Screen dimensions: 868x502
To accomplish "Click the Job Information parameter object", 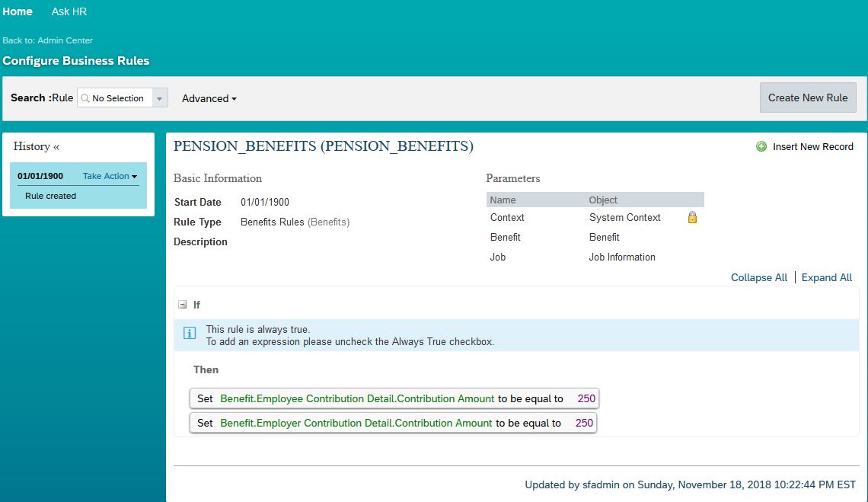I will (621, 257).
